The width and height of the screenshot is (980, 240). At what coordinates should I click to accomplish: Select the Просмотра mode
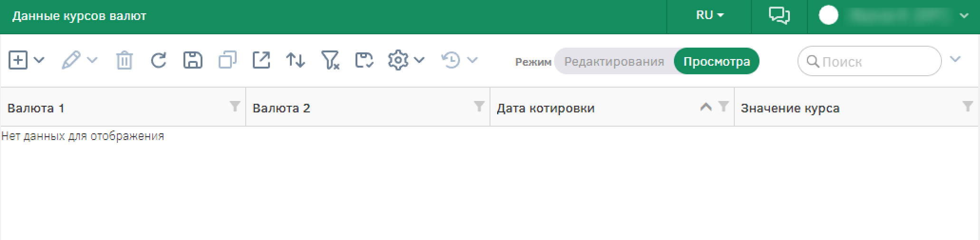(716, 61)
